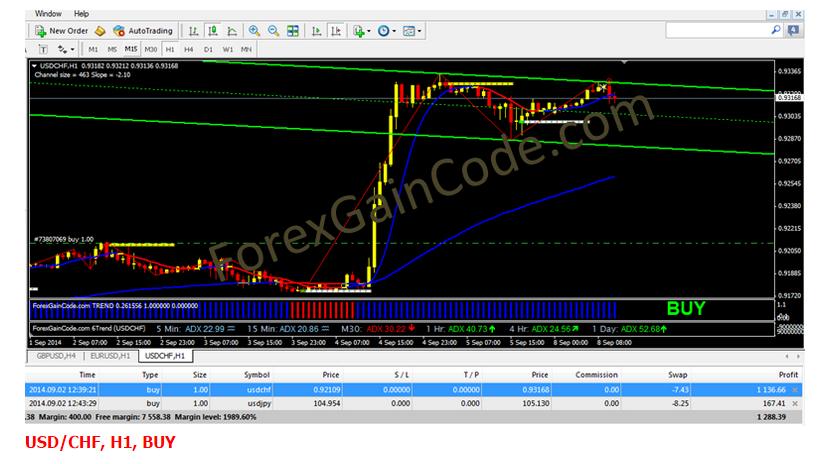The image size is (823, 464).
Task: Switch chart to line chart style
Action: (x=231, y=31)
